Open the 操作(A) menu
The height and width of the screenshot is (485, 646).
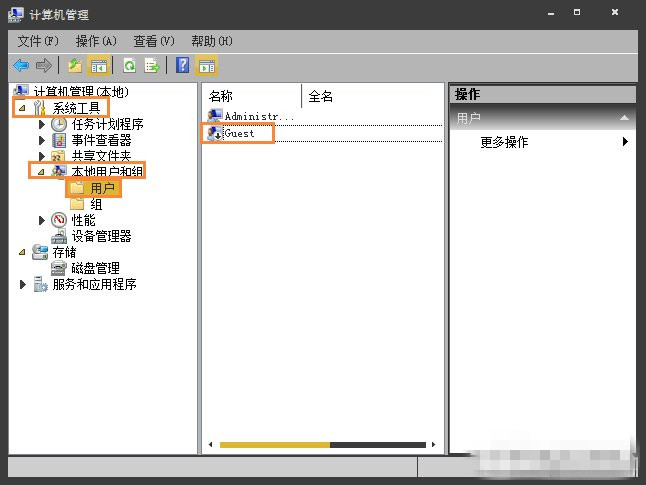click(96, 41)
